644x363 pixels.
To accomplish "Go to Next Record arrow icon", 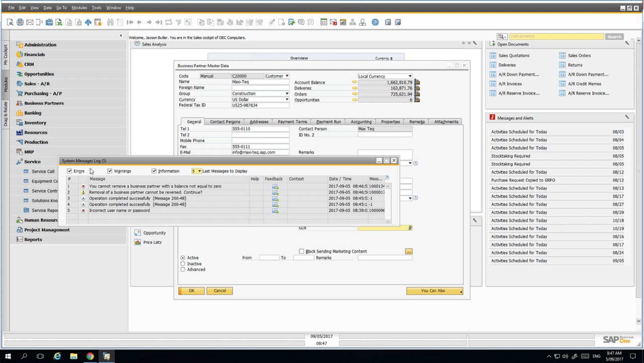I will (x=149, y=22).
